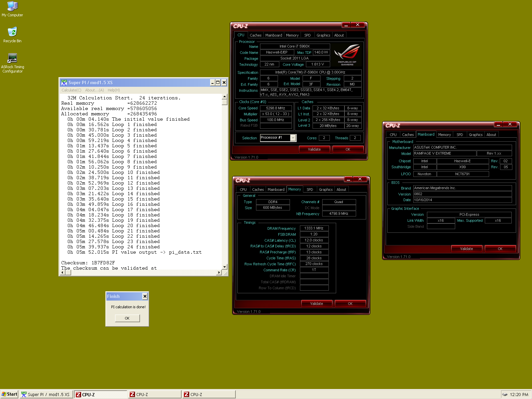This screenshot has width=532, height=399.
Task: Click the Core Speed 5298.8 MHz value
Action: 276,108
